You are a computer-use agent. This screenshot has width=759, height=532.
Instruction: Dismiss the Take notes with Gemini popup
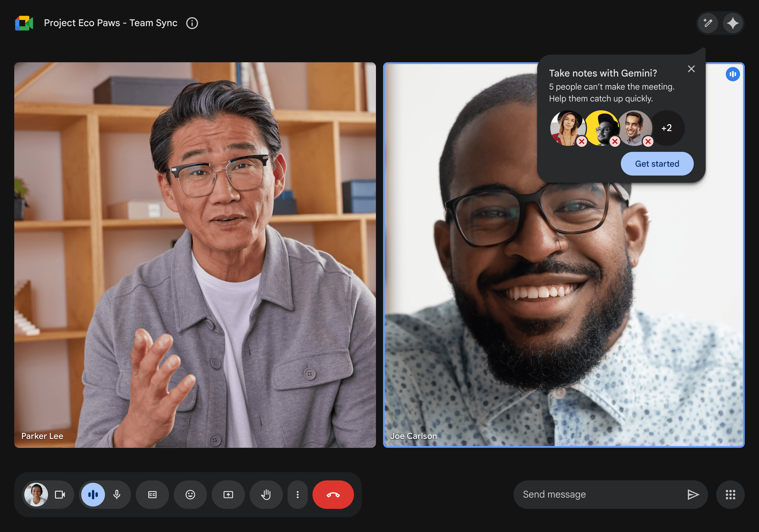point(691,69)
